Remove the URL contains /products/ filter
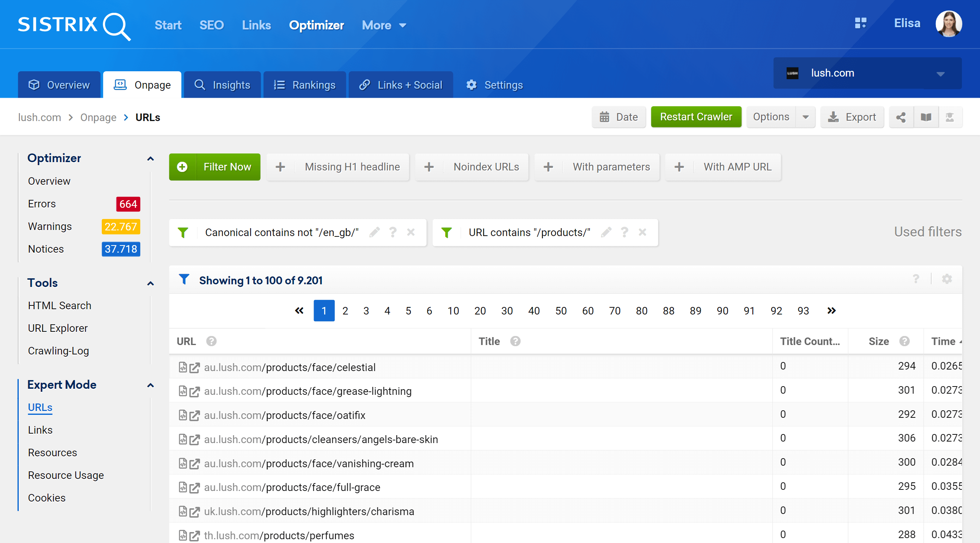Viewport: 980px width, 543px height. click(x=643, y=232)
